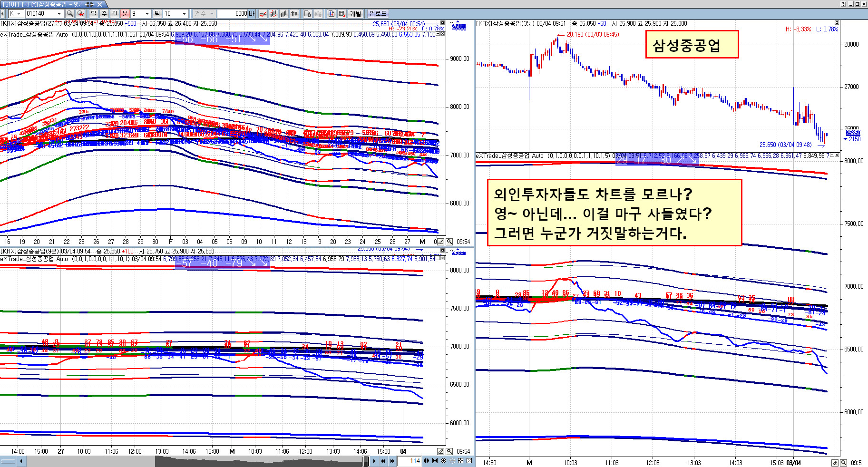Click the stock search magnifier icon
This screenshot has width=868, height=467.
point(70,14)
